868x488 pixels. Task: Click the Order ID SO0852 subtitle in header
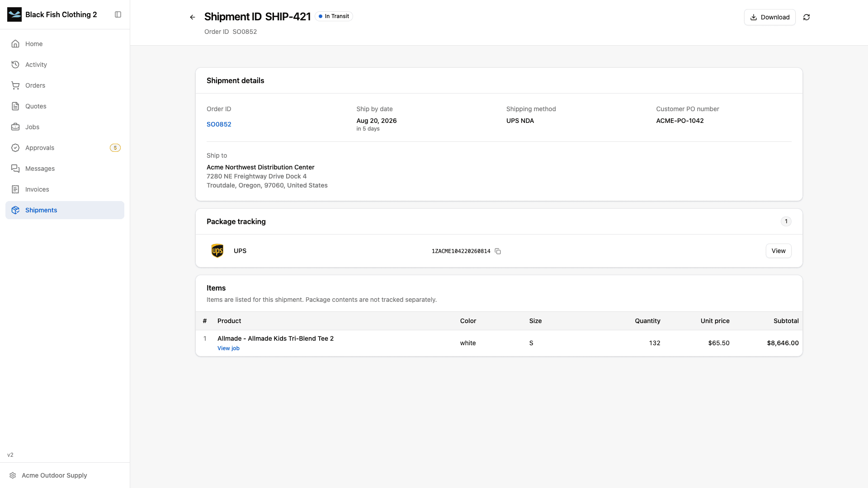tap(231, 32)
